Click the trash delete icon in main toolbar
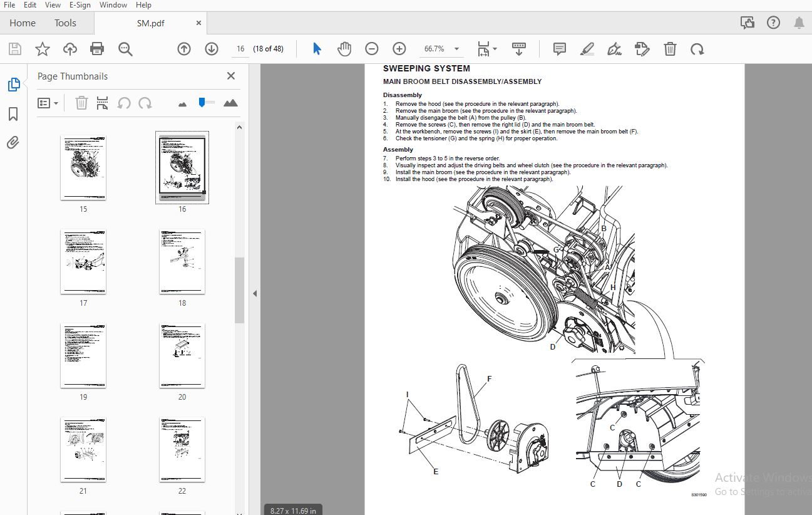 coord(670,49)
